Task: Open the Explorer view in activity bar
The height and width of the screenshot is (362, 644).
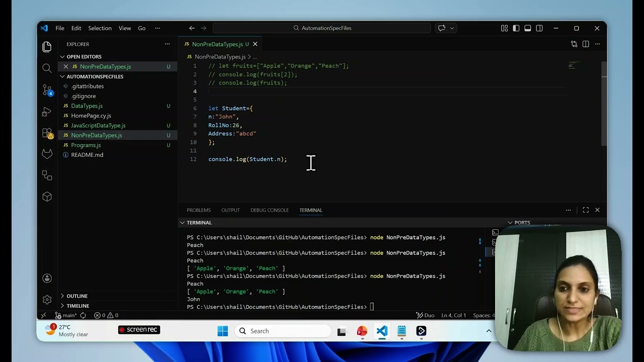Action: (x=47, y=47)
